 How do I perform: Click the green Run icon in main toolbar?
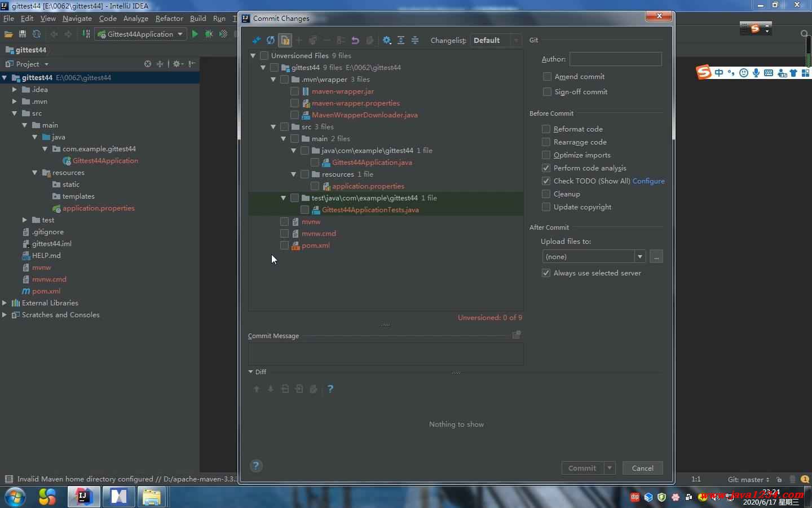pos(195,34)
